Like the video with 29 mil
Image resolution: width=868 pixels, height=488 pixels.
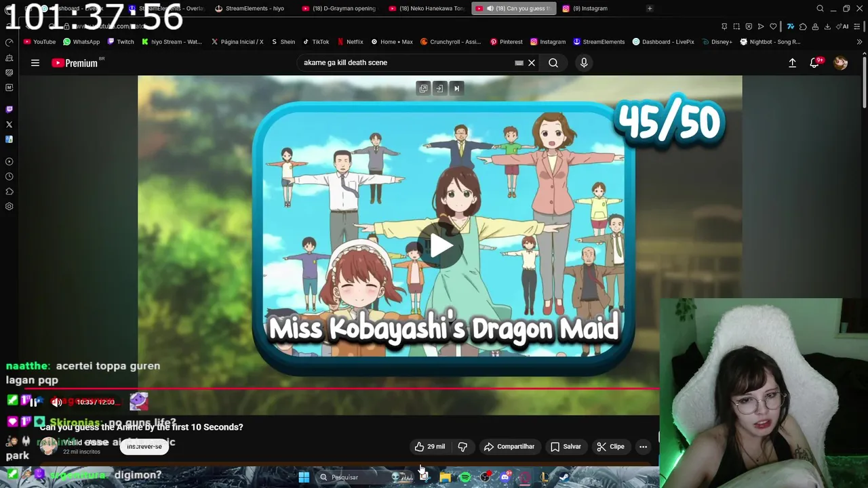pyautogui.click(x=430, y=447)
